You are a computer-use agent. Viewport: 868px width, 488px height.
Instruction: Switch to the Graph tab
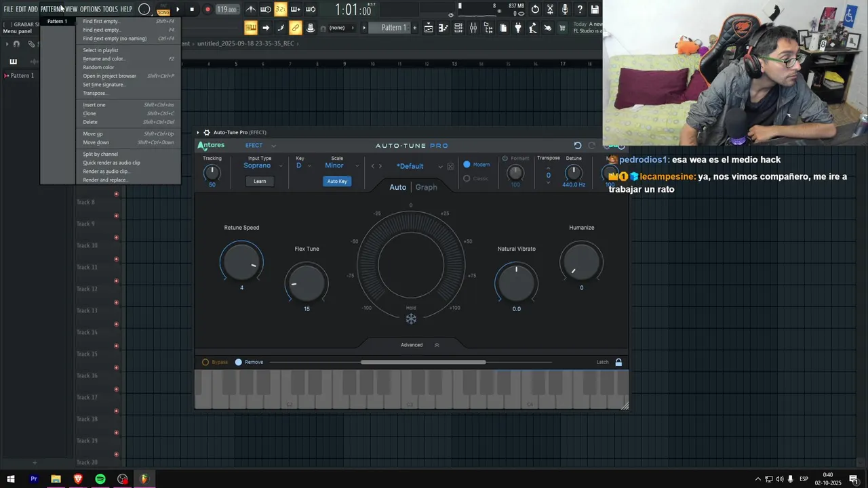pos(427,187)
